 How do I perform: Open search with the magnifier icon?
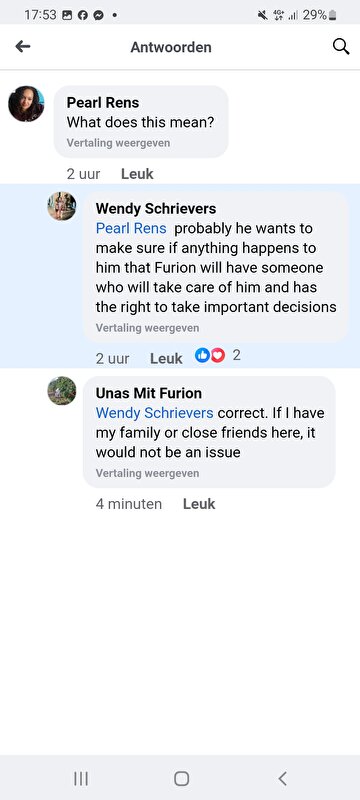tap(341, 46)
